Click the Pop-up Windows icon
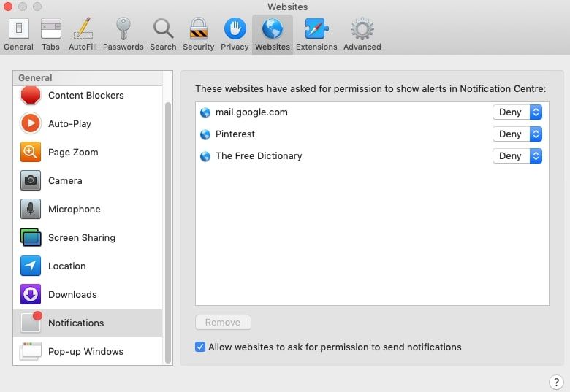The width and height of the screenshot is (570, 392). coord(31,351)
